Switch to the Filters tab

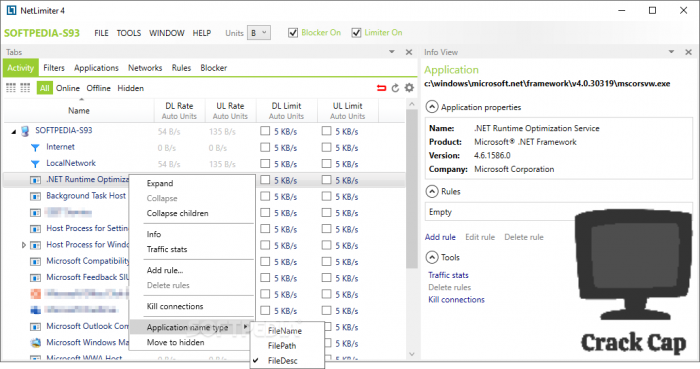pyautogui.click(x=54, y=68)
